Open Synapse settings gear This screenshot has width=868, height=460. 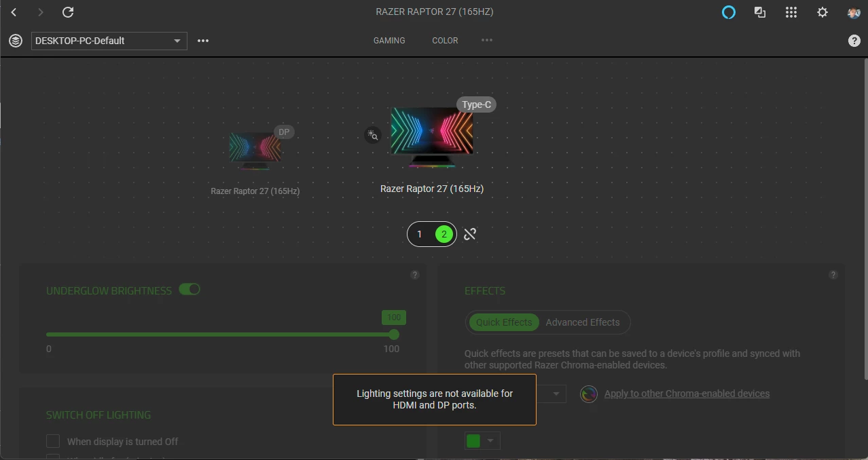pos(822,12)
